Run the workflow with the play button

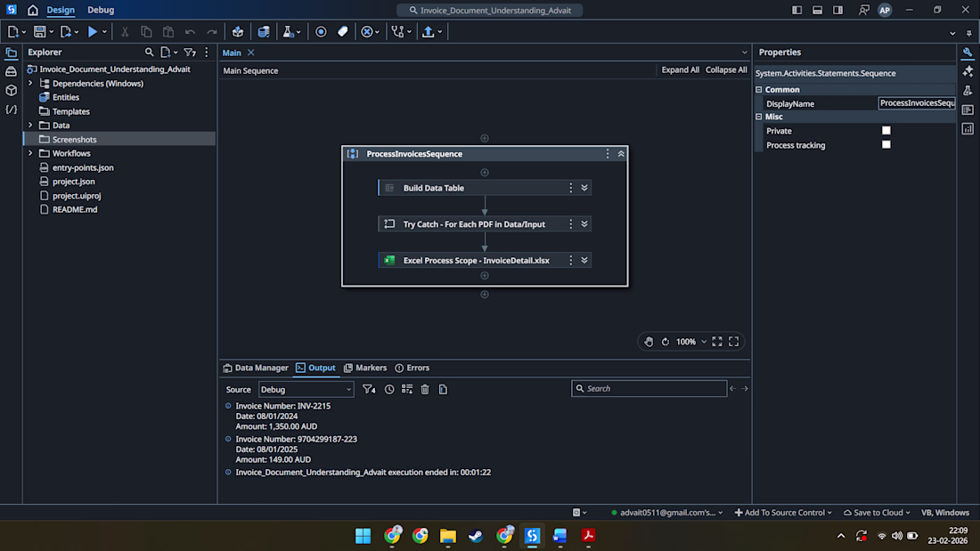[93, 32]
